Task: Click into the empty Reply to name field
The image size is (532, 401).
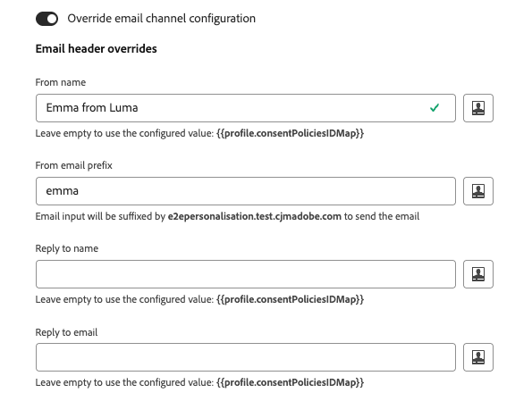Action: point(246,274)
